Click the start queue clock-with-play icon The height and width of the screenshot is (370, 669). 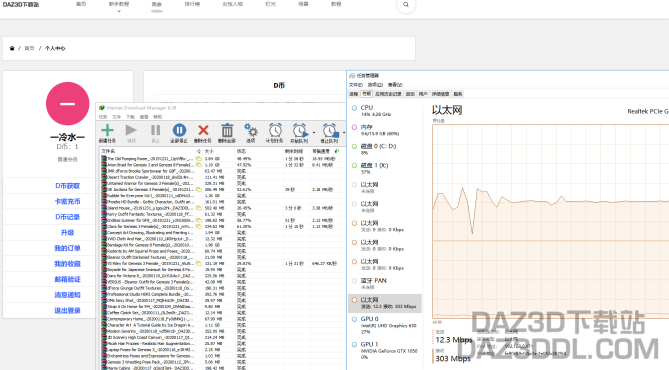[300, 131]
